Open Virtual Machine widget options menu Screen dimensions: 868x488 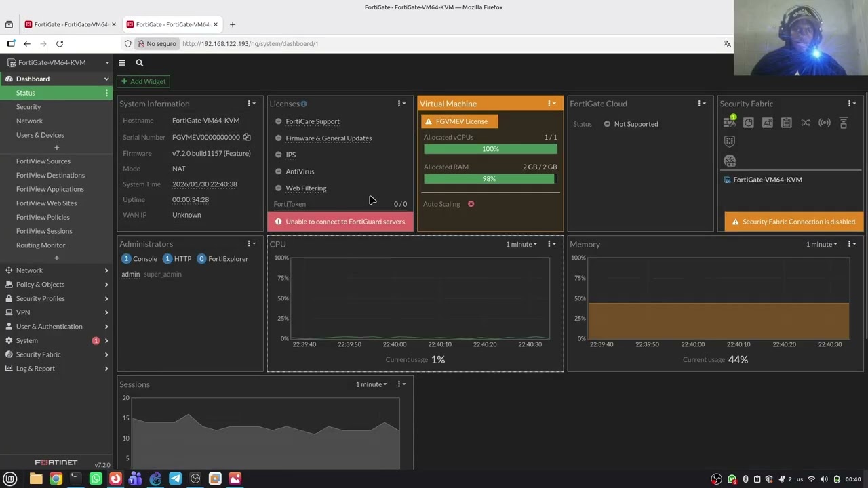[552, 104]
